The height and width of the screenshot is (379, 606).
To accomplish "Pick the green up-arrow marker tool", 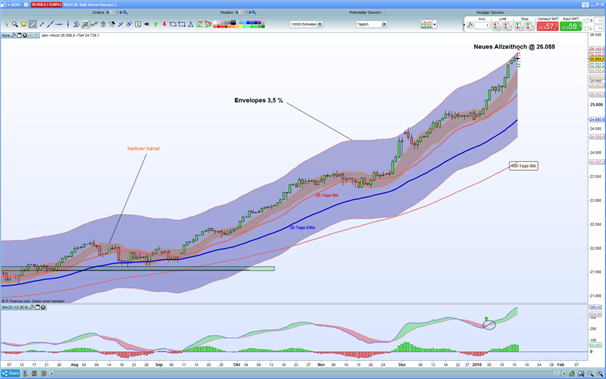I will 156,24.
